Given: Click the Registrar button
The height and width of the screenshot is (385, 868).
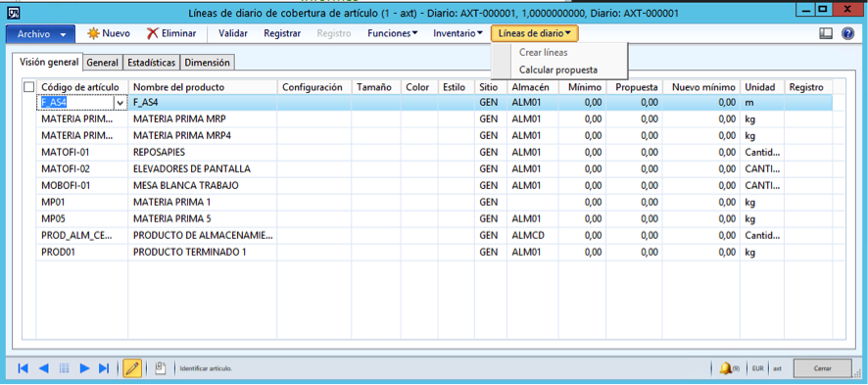Looking at the screenshot, I should 282,33.
